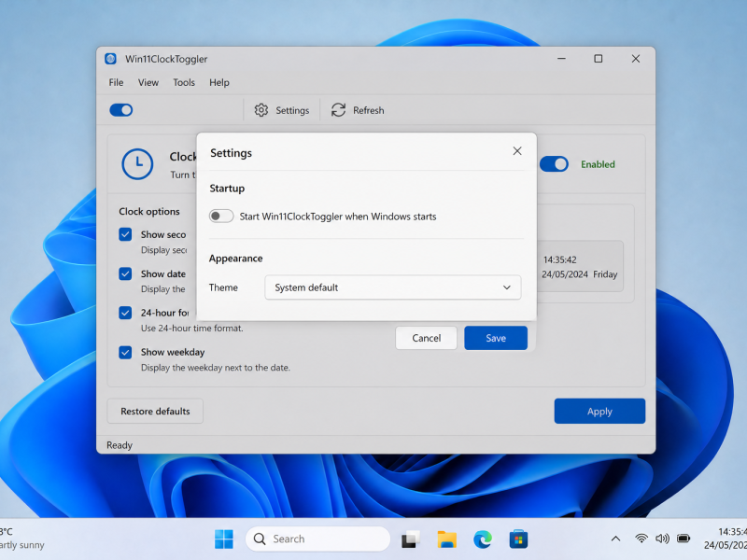Click the Refresh arrows icon
This screenshot has width=747, height=560.
[x=338, y=110]
